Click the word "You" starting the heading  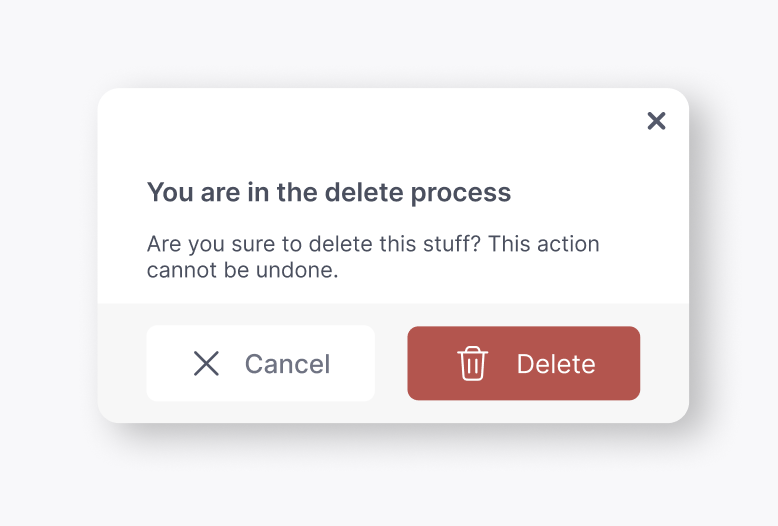click(170, 193)
